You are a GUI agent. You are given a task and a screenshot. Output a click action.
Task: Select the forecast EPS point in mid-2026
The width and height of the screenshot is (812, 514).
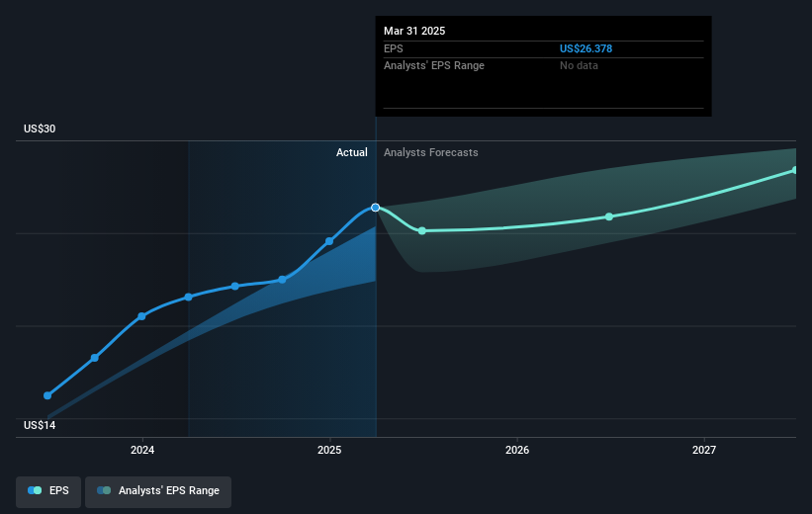click(609, 216)
